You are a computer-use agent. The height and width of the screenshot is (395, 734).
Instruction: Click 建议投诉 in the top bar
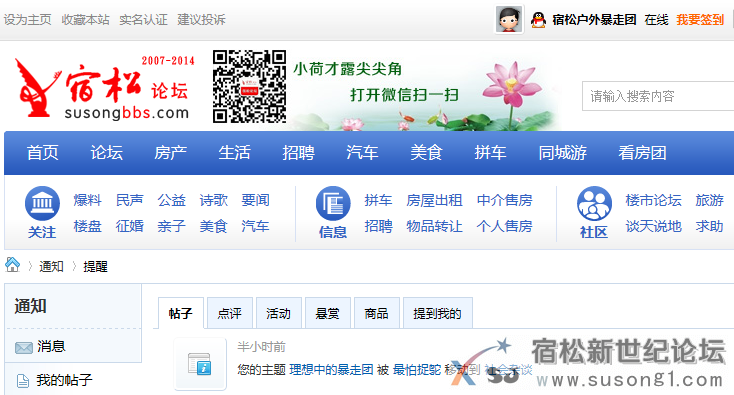[x=202, y=20]
